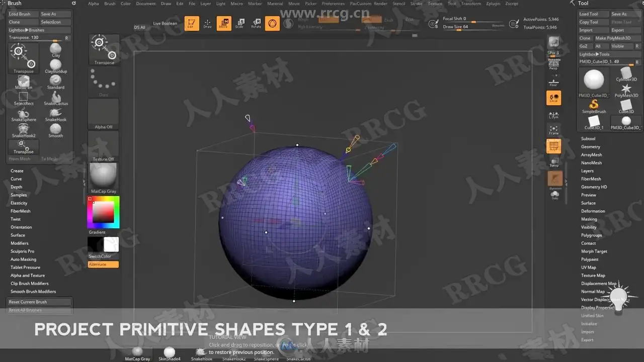Choose the Standard brush
This screenshot has height=362, width=644.
pyautogui.click(x=55, y=81)
